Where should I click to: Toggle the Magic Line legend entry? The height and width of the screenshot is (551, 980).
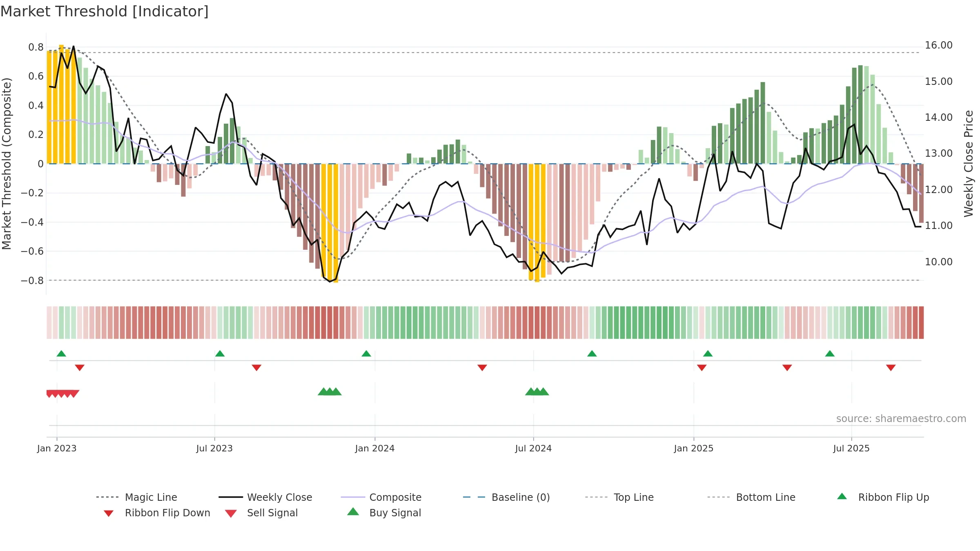pos(137,497)
